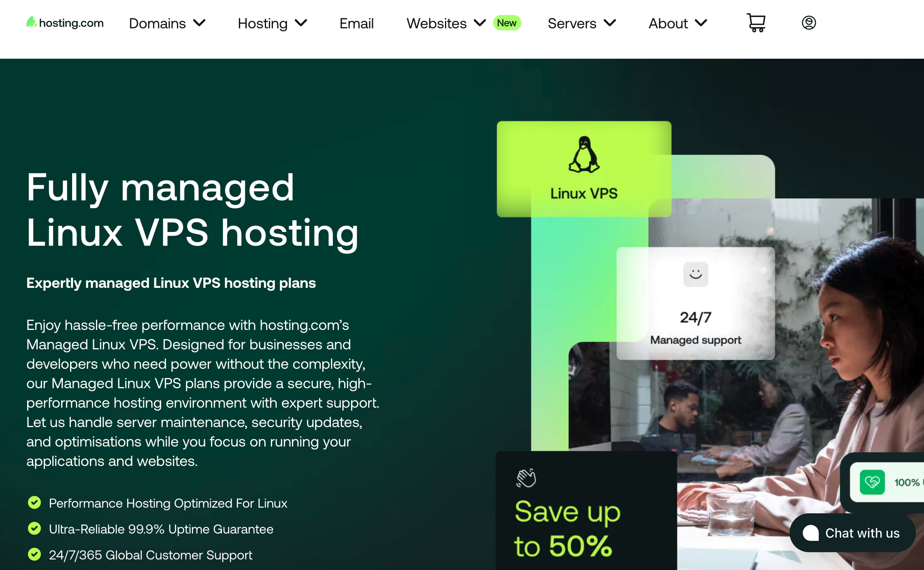Expand the Domains dropdown chevron
The width and height of the screenshot is (924, 570).
(x=199, y=23)
